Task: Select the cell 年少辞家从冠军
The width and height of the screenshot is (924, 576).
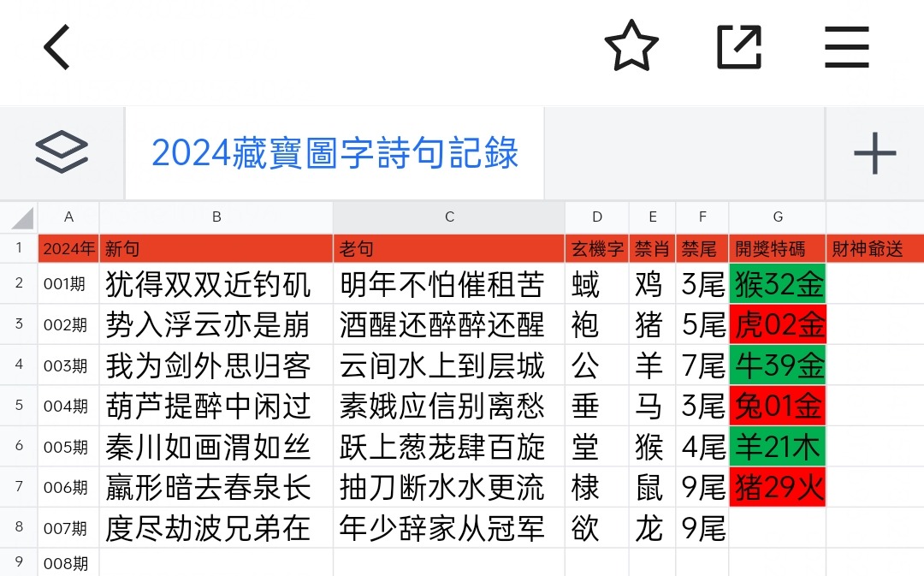Action: pyautogui.click(x=448, y=528)
